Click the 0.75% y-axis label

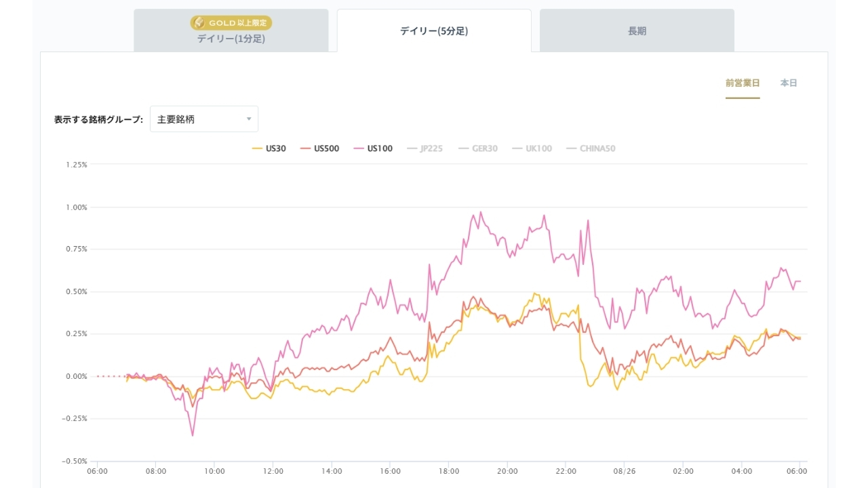77,249
